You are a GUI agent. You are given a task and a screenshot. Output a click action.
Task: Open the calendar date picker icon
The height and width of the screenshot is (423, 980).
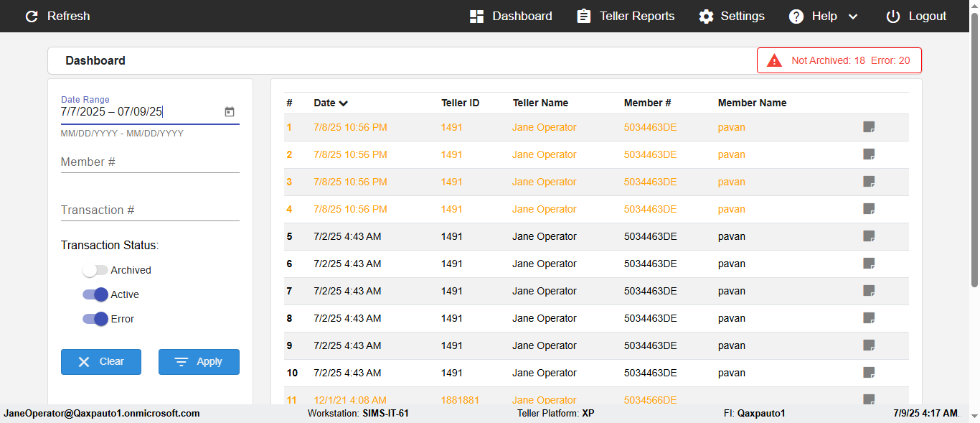point(230,112)
